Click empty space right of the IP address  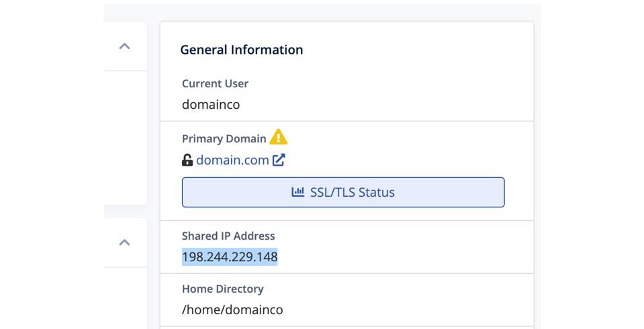[403, 256]
